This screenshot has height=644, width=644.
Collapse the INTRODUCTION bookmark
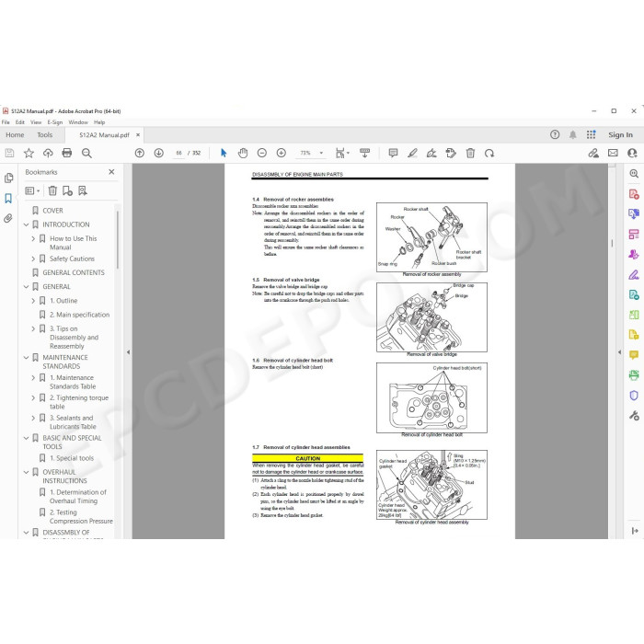pyautogui.click(x=27, y=224)
